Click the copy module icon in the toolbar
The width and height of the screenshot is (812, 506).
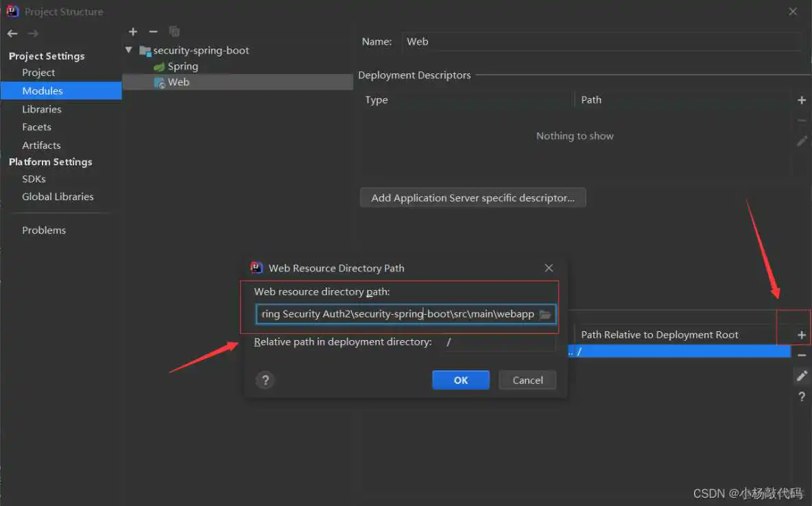click(x=174, y=32)
